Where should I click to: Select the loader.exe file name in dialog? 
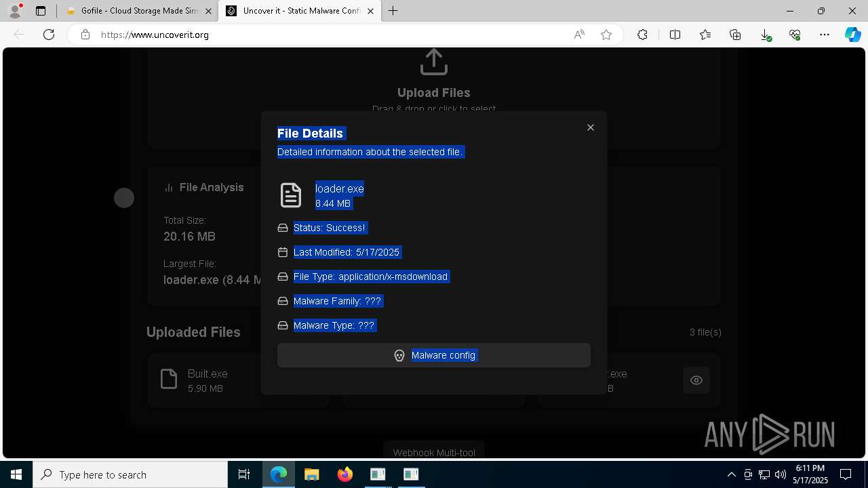pos(340,188)
